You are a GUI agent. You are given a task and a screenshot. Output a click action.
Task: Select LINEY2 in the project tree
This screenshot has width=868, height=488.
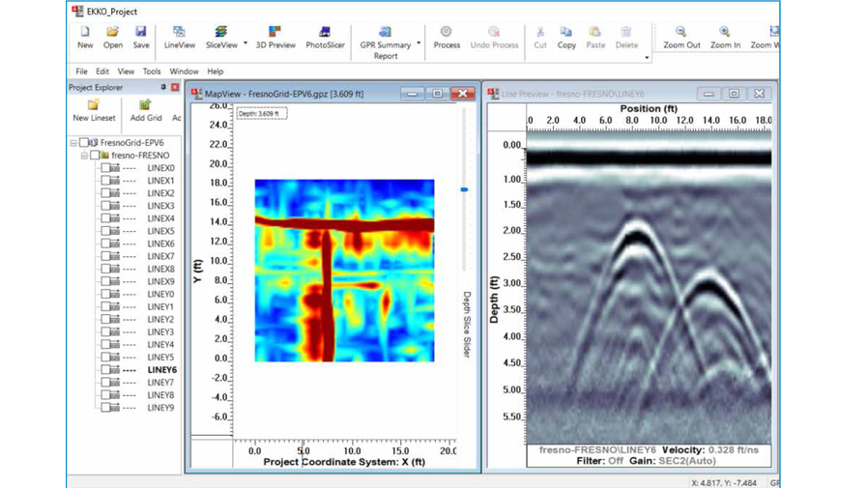point(160,319)
